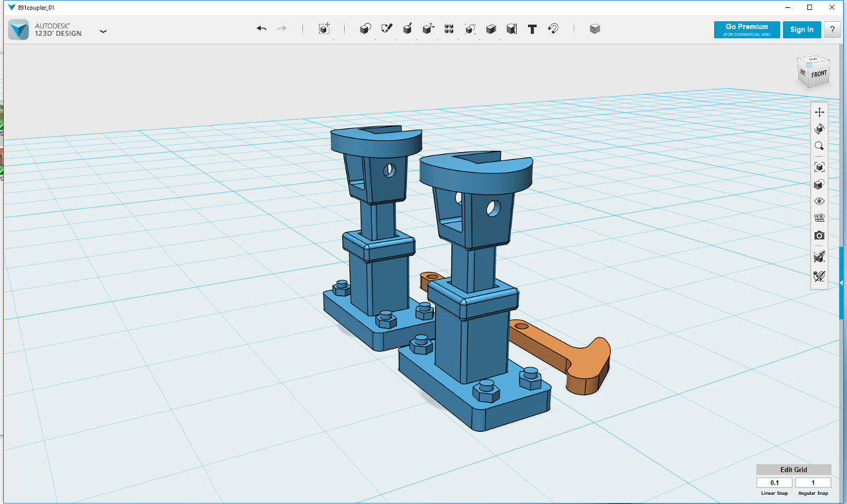Open the Pattern tool menu
This screenshot has height=504, width=847.
click(449, 29)
